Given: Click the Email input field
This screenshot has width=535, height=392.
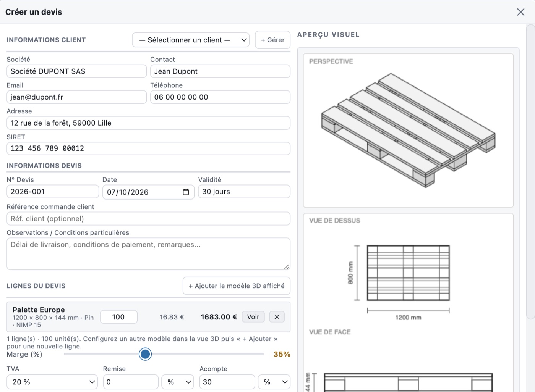Looking at the screenshot, I should pos(77,97).
